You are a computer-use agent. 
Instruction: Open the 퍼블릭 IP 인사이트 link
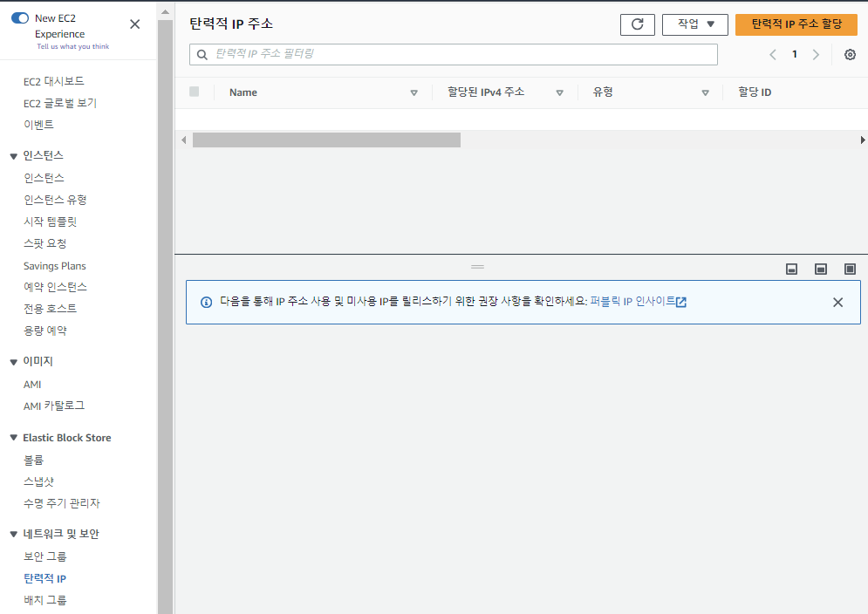[639, 301]
